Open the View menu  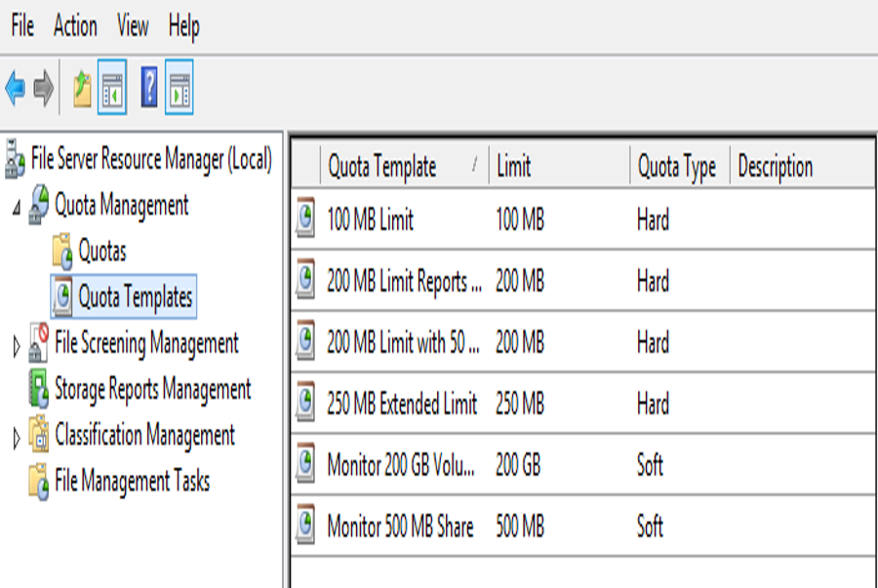tap(133, 25)
